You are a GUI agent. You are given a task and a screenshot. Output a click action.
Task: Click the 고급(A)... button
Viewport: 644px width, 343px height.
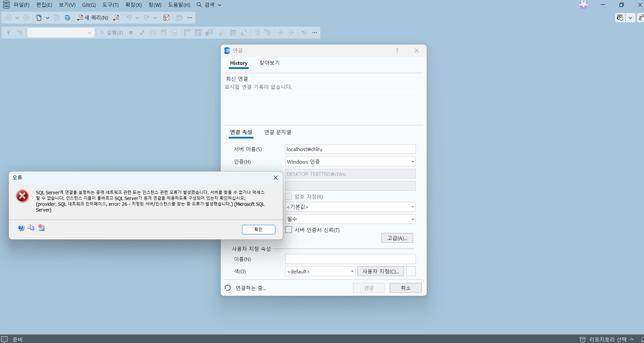tap(397, 238)
